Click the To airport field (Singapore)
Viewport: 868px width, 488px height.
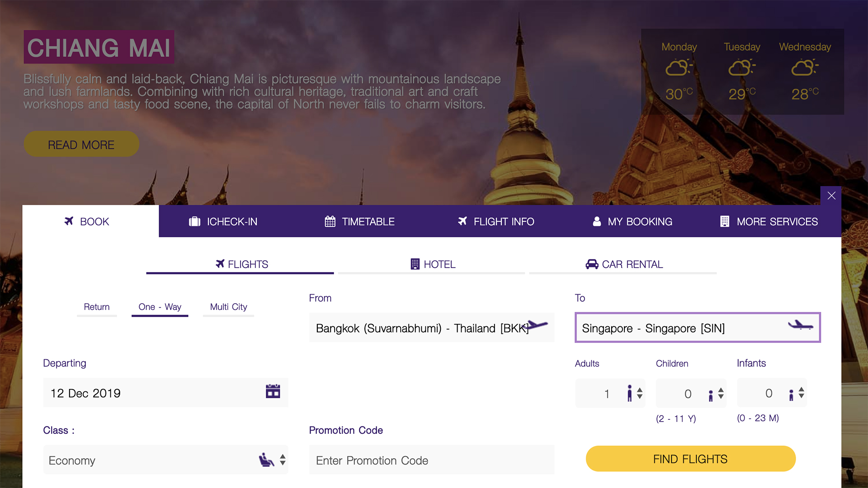(698, 328)
